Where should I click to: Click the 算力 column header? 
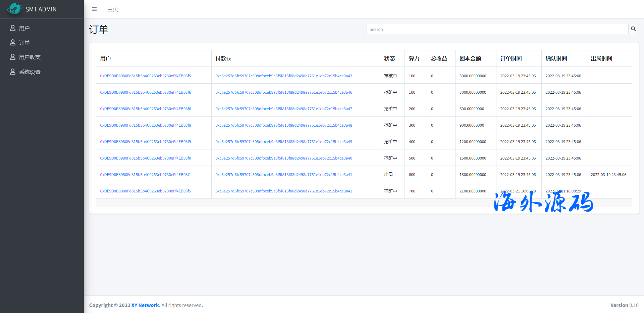click(414, 58)
